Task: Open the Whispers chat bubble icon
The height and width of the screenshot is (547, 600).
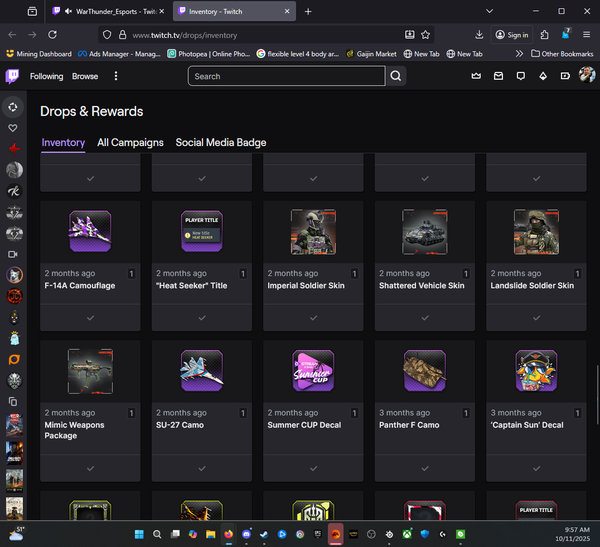Action: coord(520,76)
